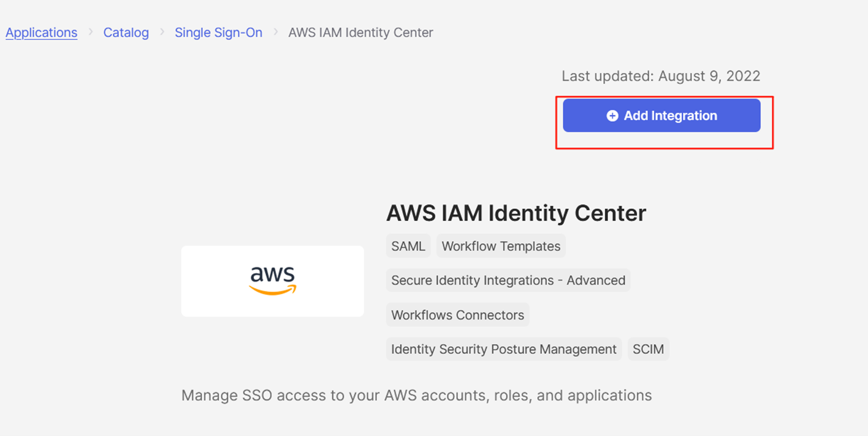Click the plus circle icon in Add Integration

612,116
